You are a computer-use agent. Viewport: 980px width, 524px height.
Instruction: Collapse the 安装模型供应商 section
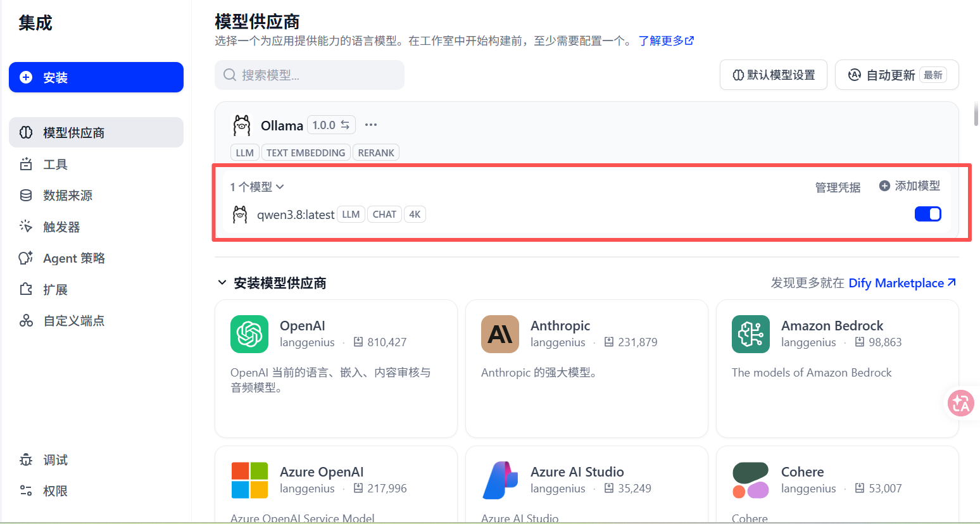[x=222, y=282]
